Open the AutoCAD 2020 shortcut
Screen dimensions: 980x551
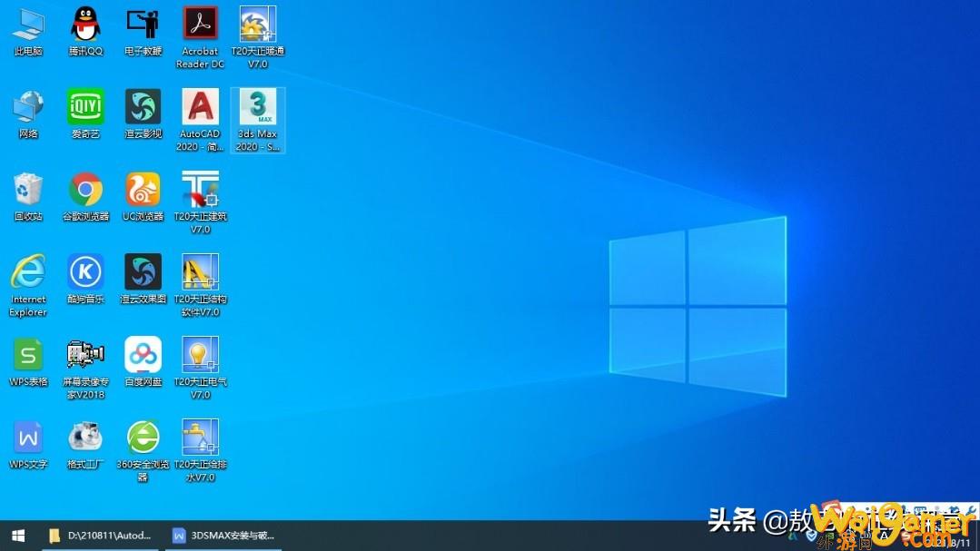(x=200, y=120)
